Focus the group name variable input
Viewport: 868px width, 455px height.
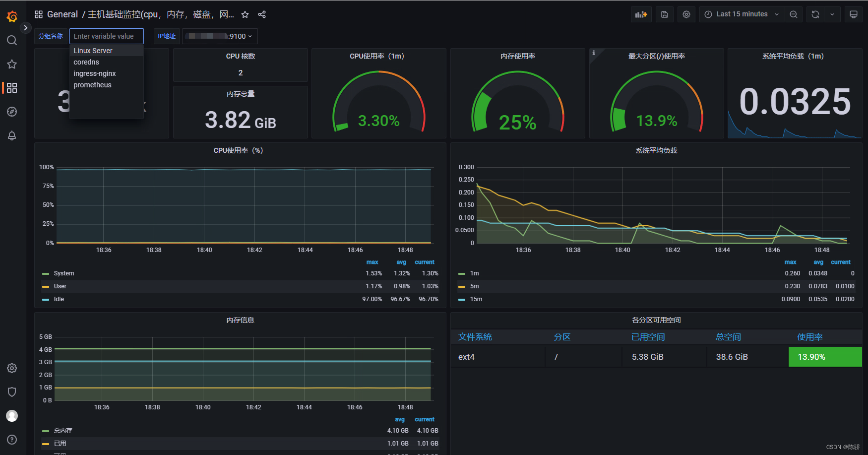click(x=107, y=36)
